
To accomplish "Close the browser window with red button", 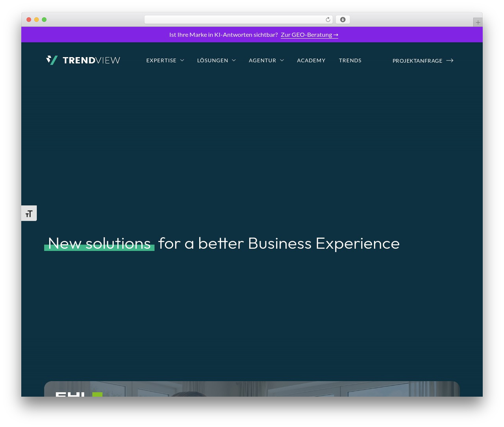I will (29, 20).
